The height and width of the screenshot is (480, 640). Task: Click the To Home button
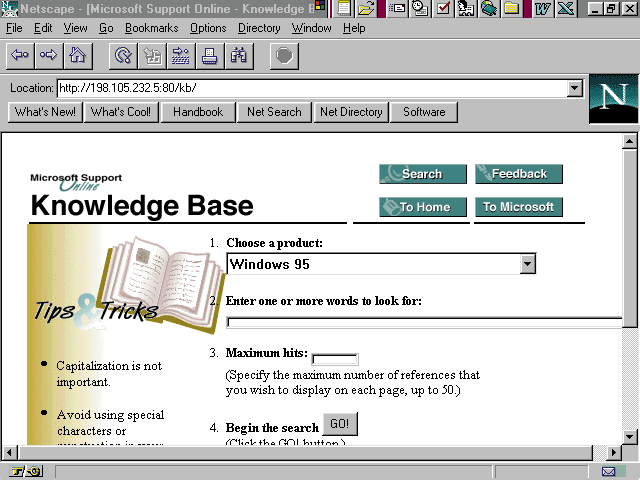[423, 207]
